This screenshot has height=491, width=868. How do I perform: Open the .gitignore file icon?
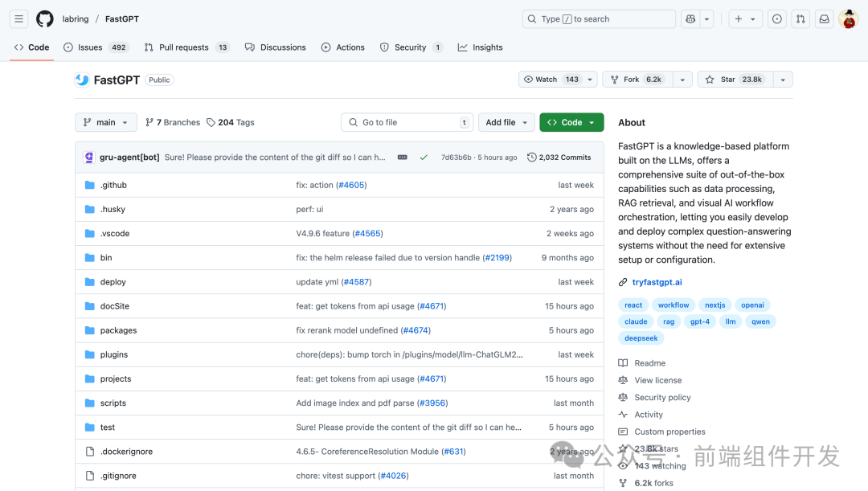point(90,476)
